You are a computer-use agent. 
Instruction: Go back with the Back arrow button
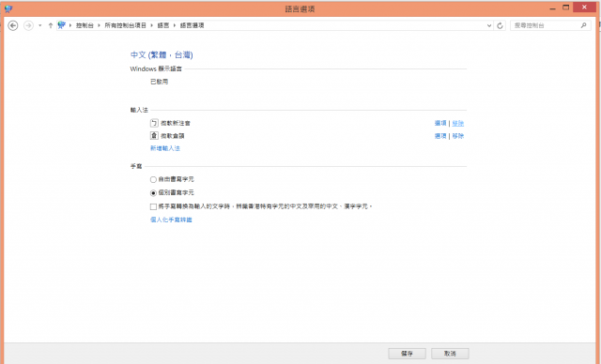(x=13, y=25)
